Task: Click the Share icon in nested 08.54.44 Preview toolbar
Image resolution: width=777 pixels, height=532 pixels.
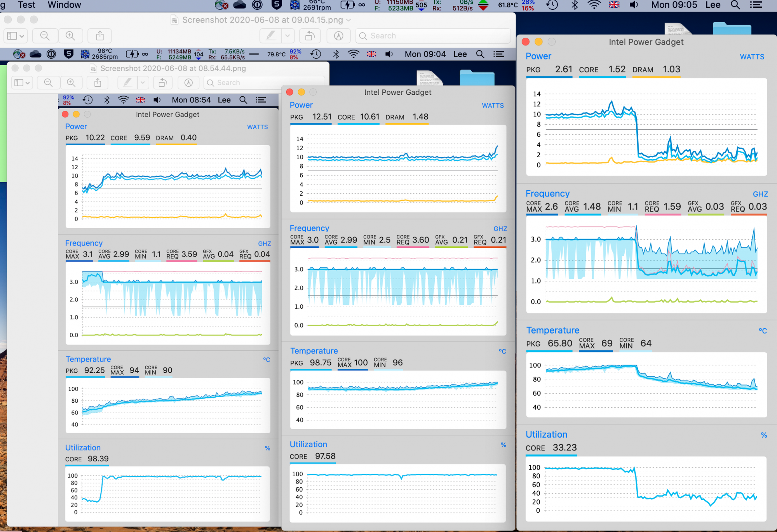Action: 98,83
